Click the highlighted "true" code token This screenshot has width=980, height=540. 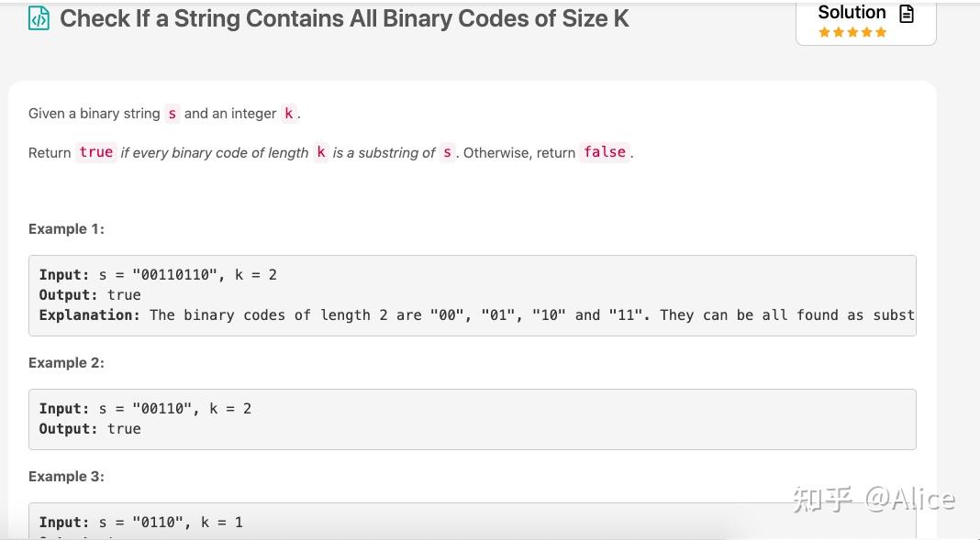pos(95,152)
